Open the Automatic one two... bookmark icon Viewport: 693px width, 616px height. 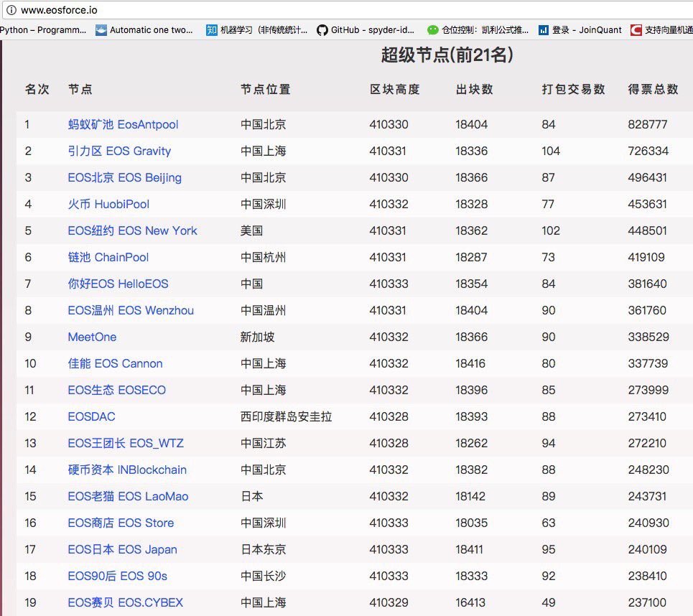(x=101, y=30)
